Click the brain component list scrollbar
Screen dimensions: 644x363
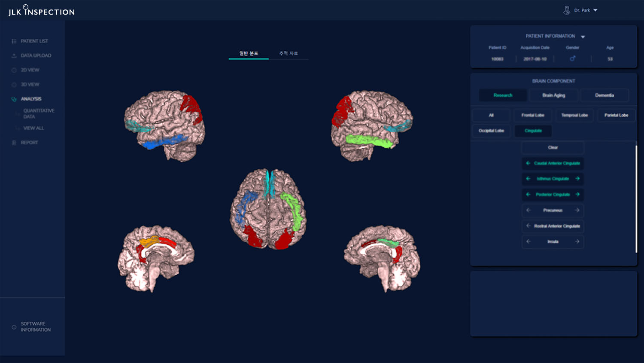(636, 199)
